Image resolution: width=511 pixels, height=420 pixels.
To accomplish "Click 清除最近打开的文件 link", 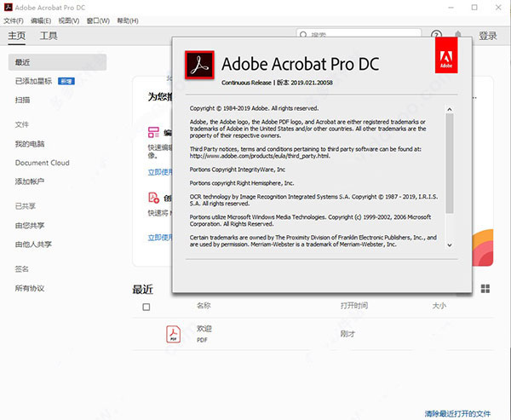I will [x=457, y=413].
